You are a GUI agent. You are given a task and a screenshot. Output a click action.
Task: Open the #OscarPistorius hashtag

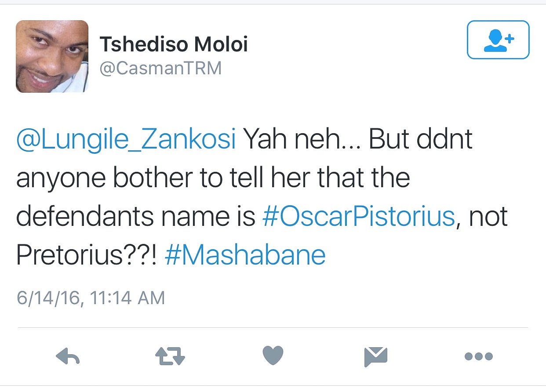[x=359, y=217]
